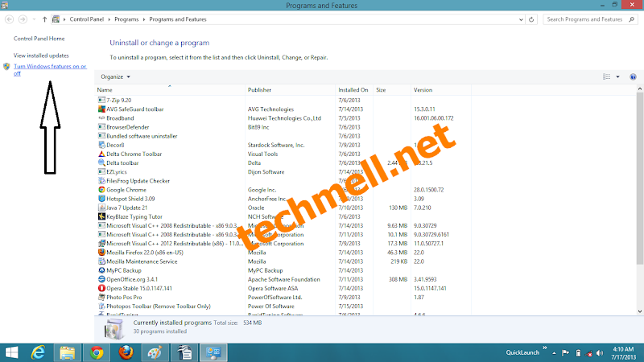Expand the view options dropdown arrow
644x362 pixels.
pos(617,76)
